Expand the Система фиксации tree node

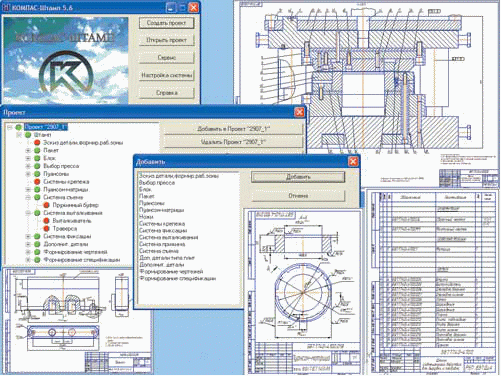(x=28, y=236)
